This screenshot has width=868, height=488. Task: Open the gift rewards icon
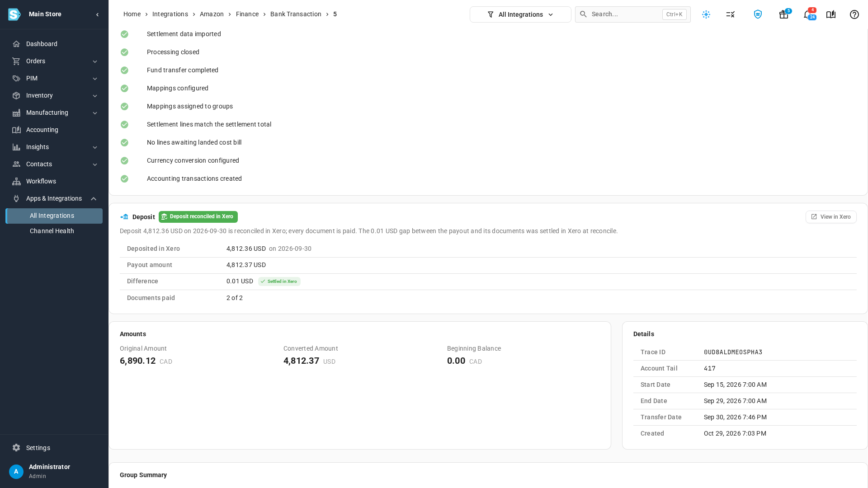(x=784, y=14)
